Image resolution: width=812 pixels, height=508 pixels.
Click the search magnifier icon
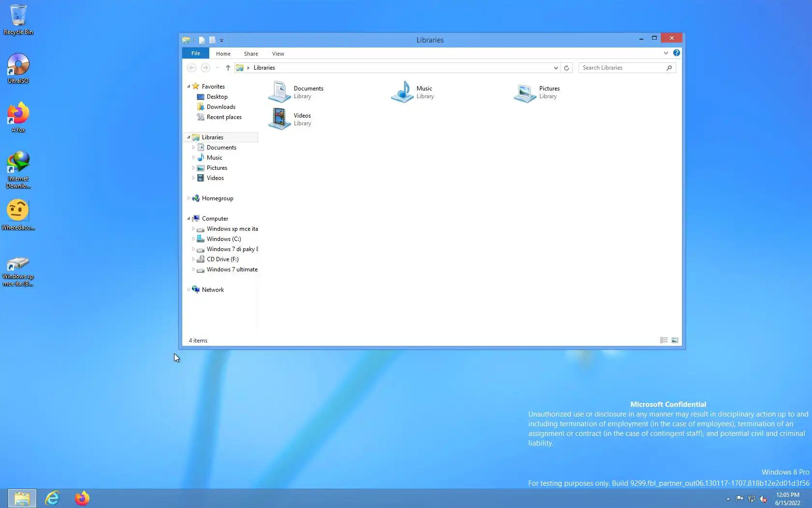[669, 68]
